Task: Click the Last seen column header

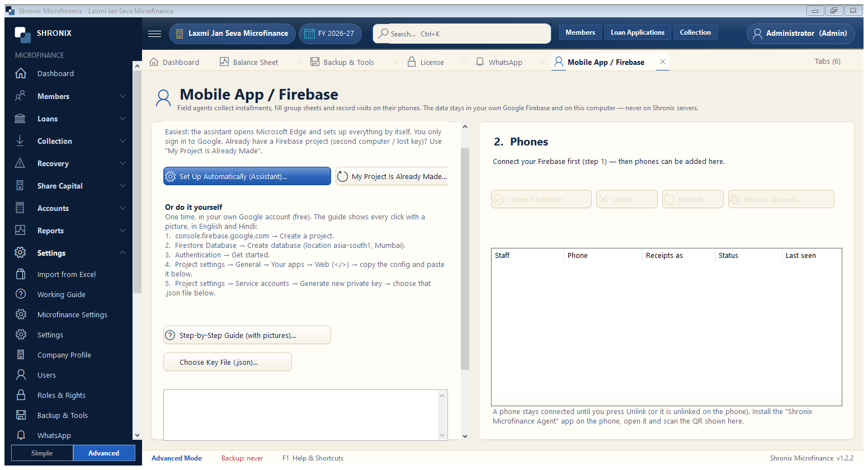Action: 812,255
